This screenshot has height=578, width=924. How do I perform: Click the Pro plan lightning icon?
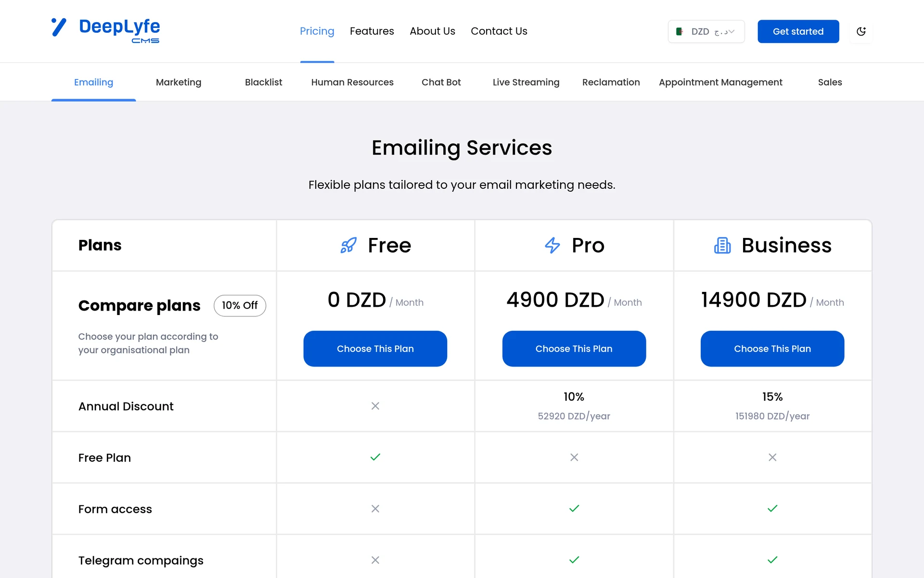[x=552, y=245]
